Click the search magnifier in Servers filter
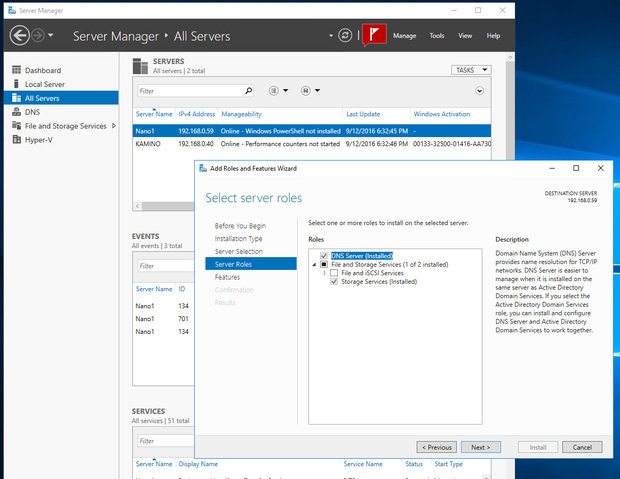 (x=248, y=91)
